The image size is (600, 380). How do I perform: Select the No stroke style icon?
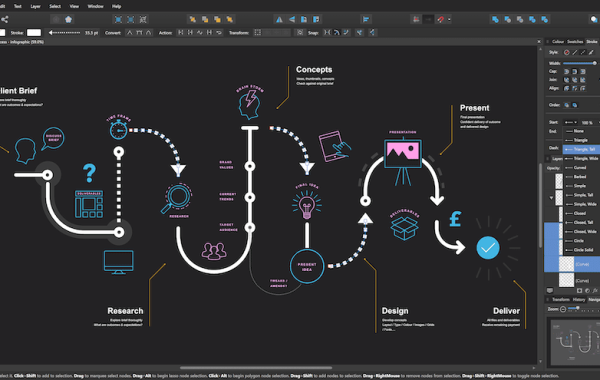point(566,52)
